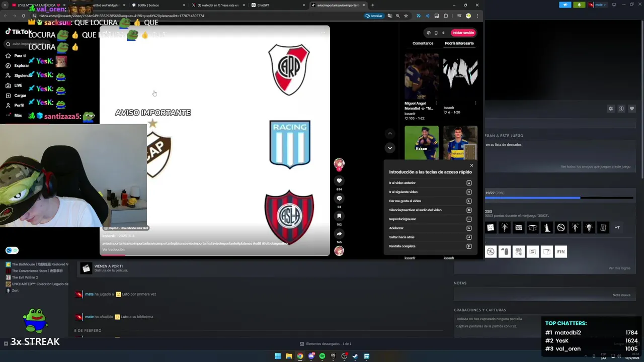Click TikTok video progress bar

tap(215, 255)
